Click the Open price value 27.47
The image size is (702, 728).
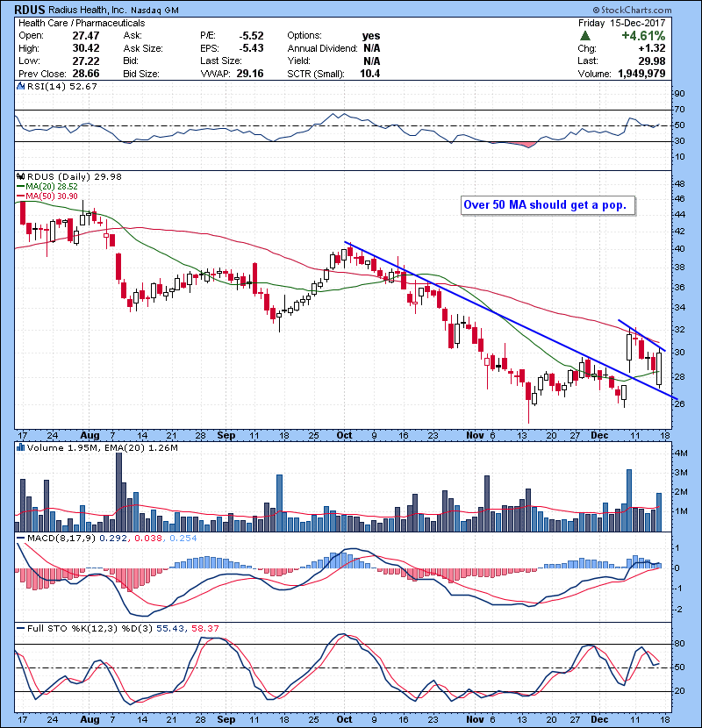pos(86,35)
